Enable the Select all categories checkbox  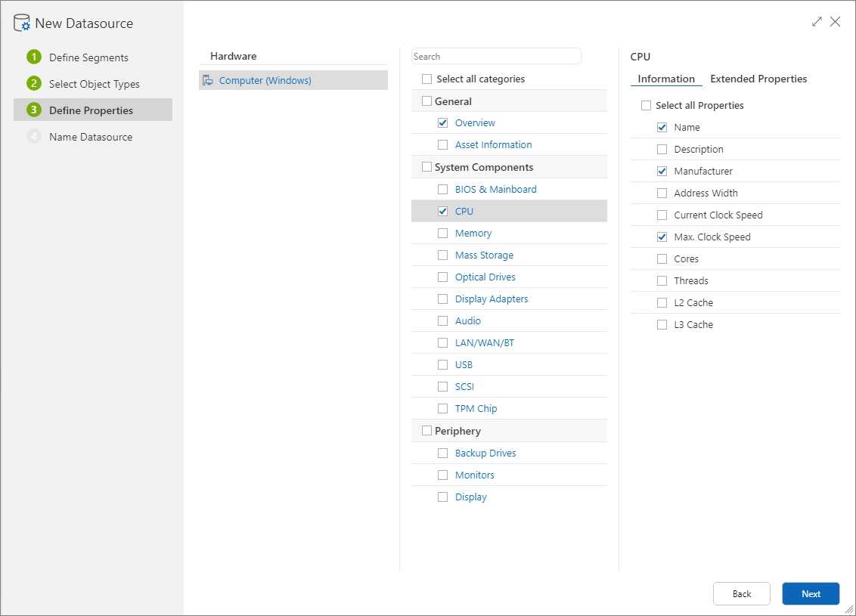pyautogui.click(x=426, y=78)
